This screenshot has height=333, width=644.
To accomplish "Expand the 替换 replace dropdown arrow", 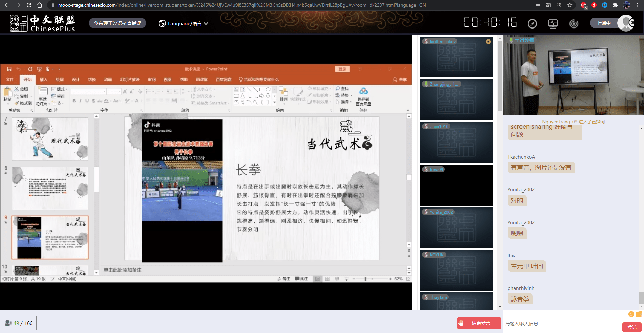I will (352, 95).
